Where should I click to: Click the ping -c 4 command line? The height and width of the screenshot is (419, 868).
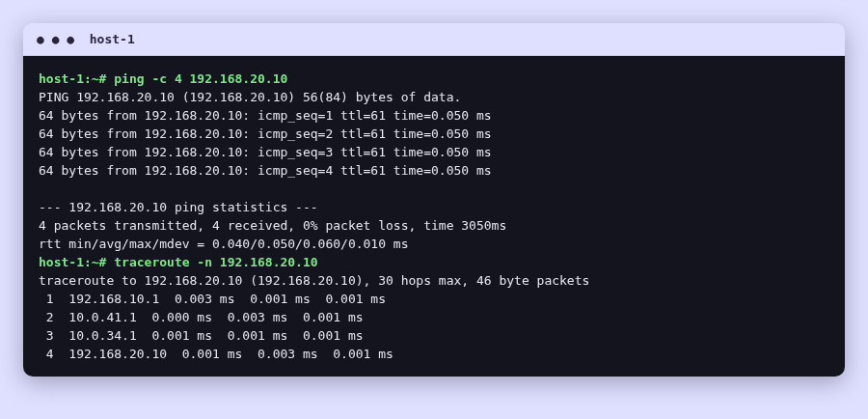(163, 79)
